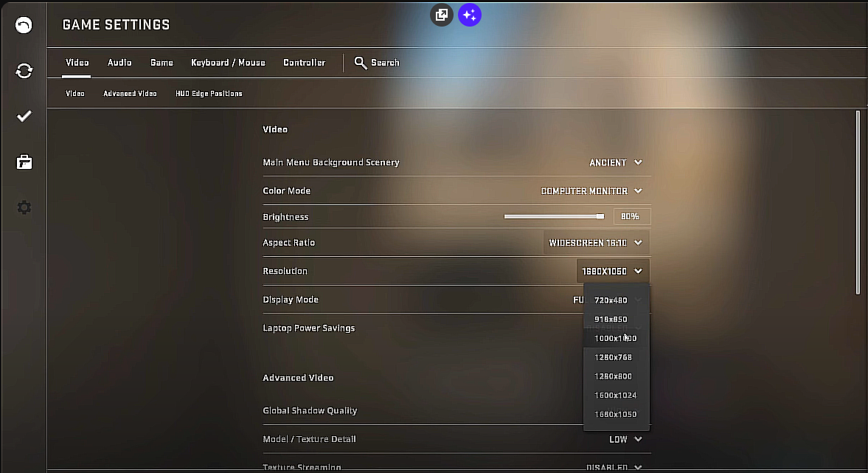Click the Brightness slider handle
The width and height of the screenshot is (868, 473).
(600, 216)
